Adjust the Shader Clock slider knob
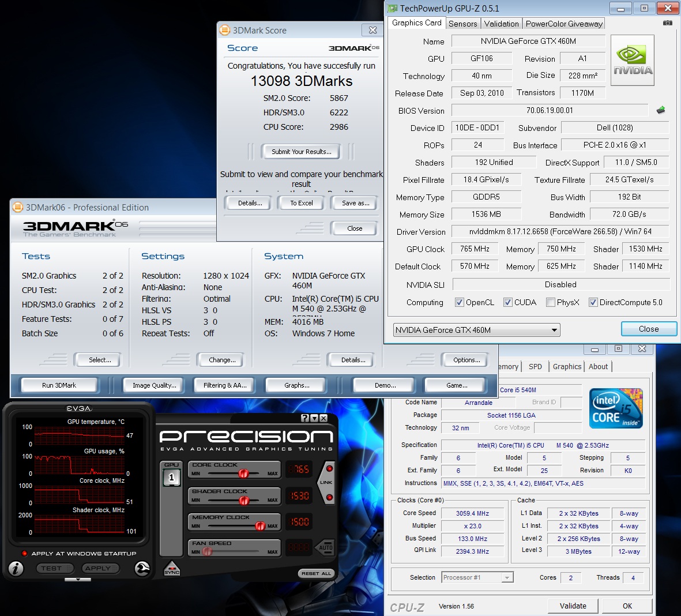The width and height of the screenshot is (681, 616). click(244, 501)
